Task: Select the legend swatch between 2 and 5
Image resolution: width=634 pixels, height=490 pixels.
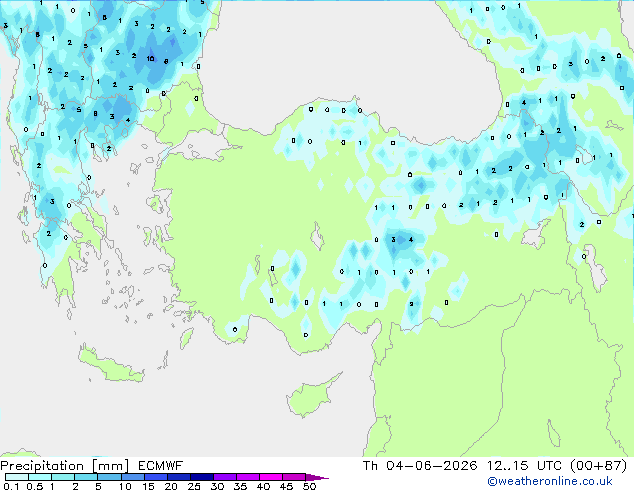Action: (x=86, y=477)
